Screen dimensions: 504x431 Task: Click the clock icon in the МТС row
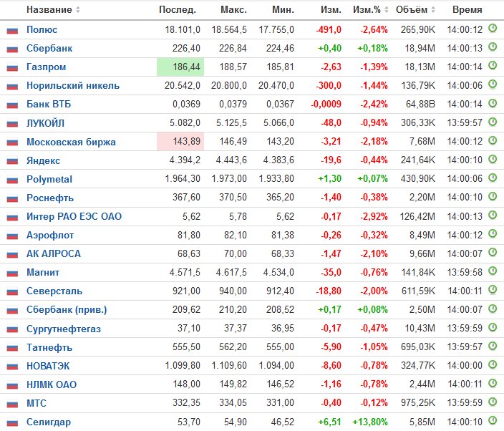tap(493, 402)
